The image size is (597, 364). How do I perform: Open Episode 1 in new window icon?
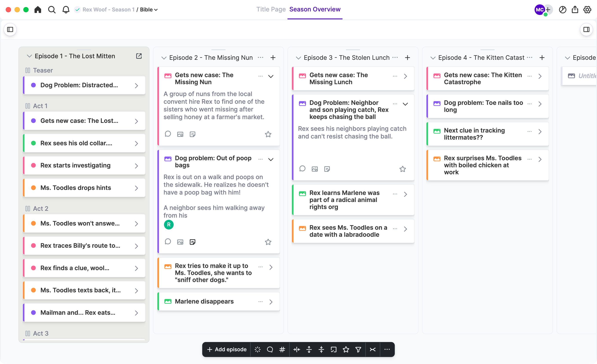pyautogui.click(x=139, y=56)
